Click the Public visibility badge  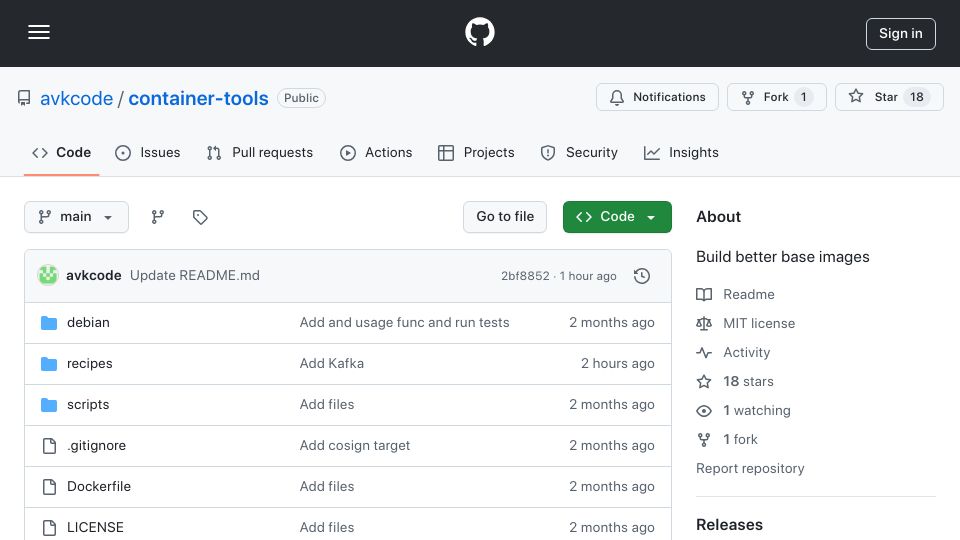[301, 98]
